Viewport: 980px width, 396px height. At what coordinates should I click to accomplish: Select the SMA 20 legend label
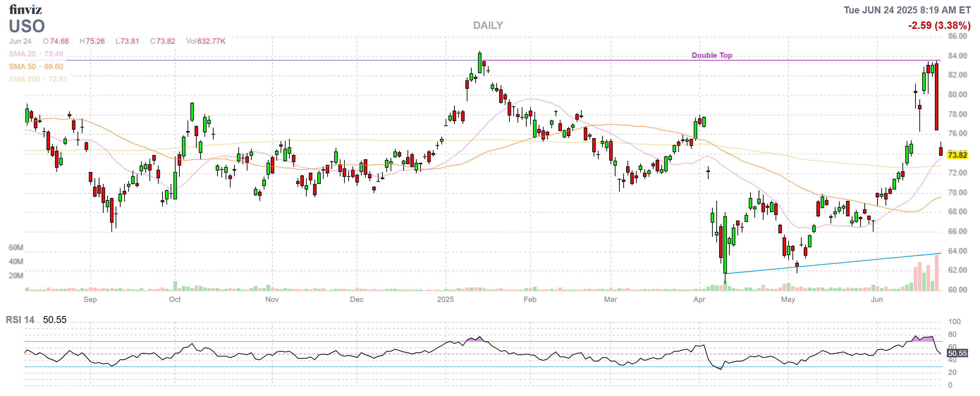tap(22, 54)
